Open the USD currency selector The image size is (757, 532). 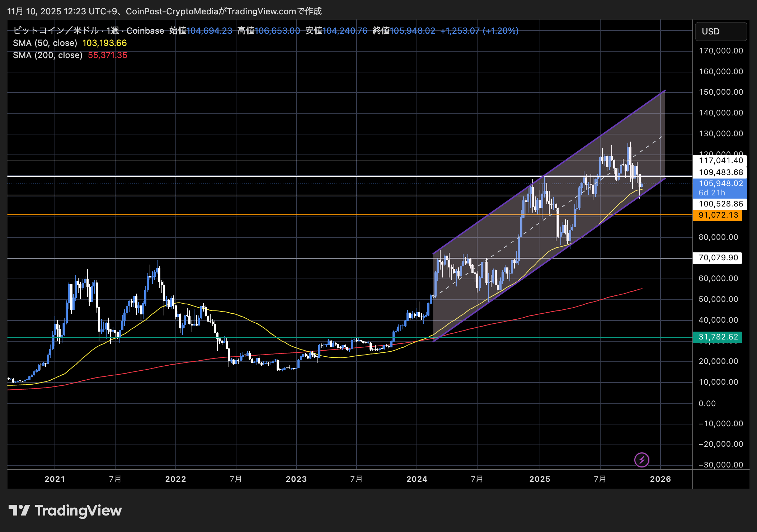click(720, 32)
